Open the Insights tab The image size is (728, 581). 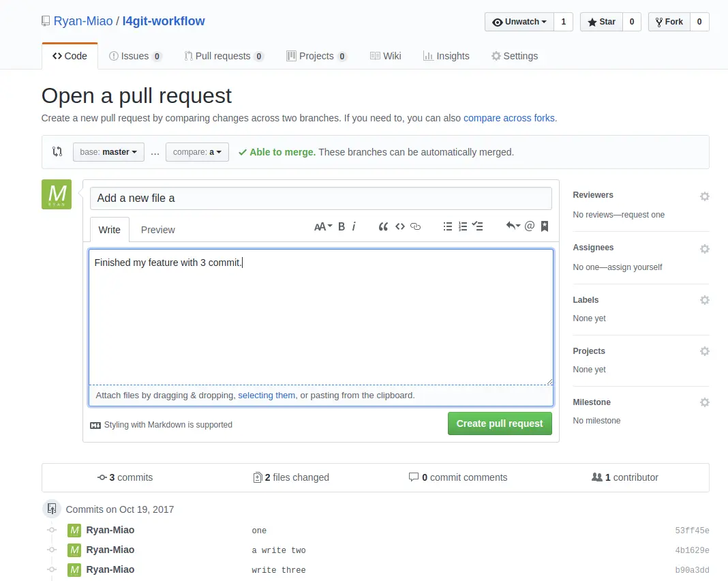click(x=446, y=56)
